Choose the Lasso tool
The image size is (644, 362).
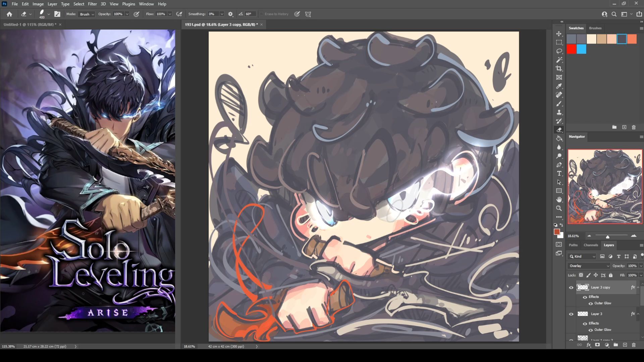tap(559, 51)
